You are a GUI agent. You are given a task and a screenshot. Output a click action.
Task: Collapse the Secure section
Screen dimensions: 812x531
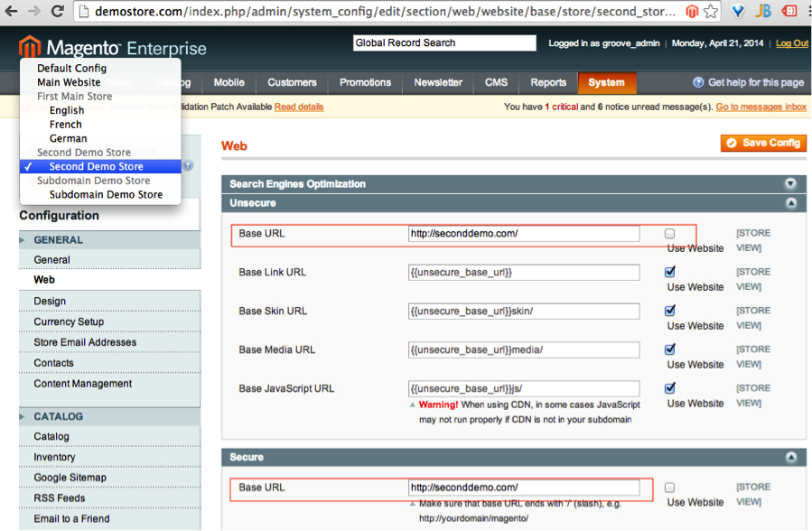point(790,457)
